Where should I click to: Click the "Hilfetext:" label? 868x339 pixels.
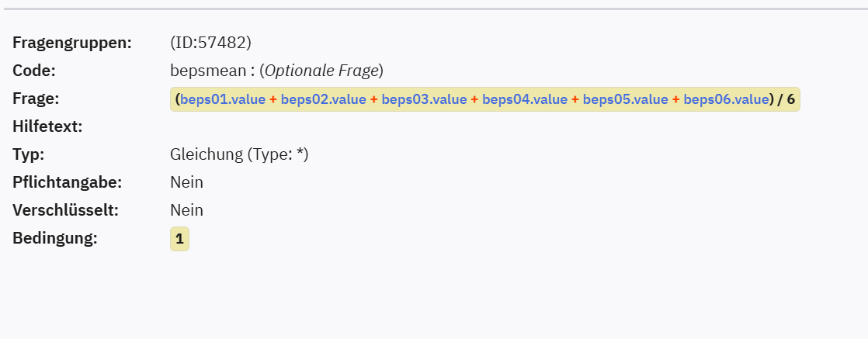click(x=47, y=126)
